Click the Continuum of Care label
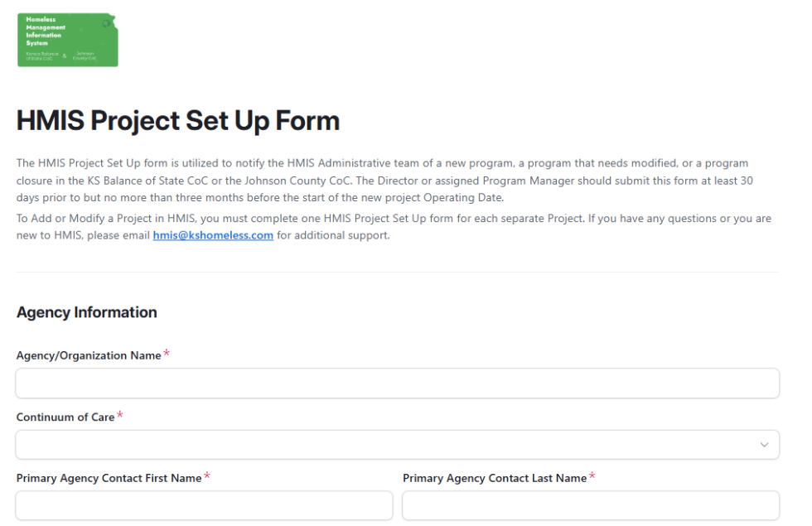This screenshot has height=526, width=812. pos(65,417)
